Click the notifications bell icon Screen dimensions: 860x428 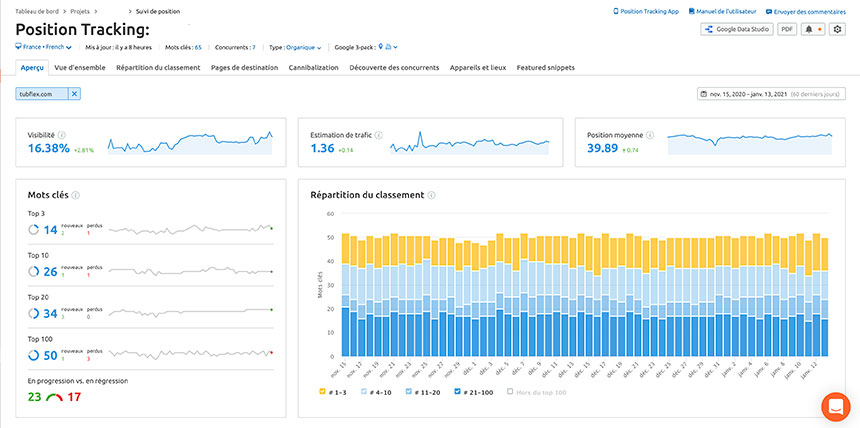point(810,29)
